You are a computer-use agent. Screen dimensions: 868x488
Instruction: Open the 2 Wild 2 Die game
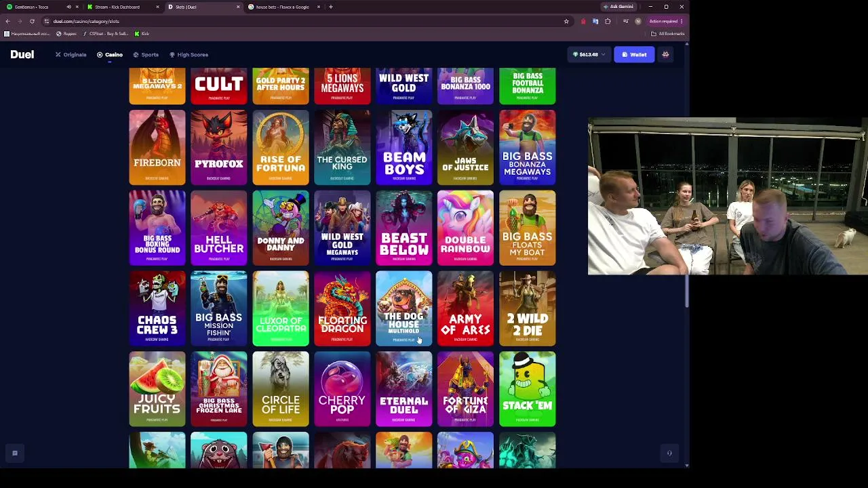(528, 308)
